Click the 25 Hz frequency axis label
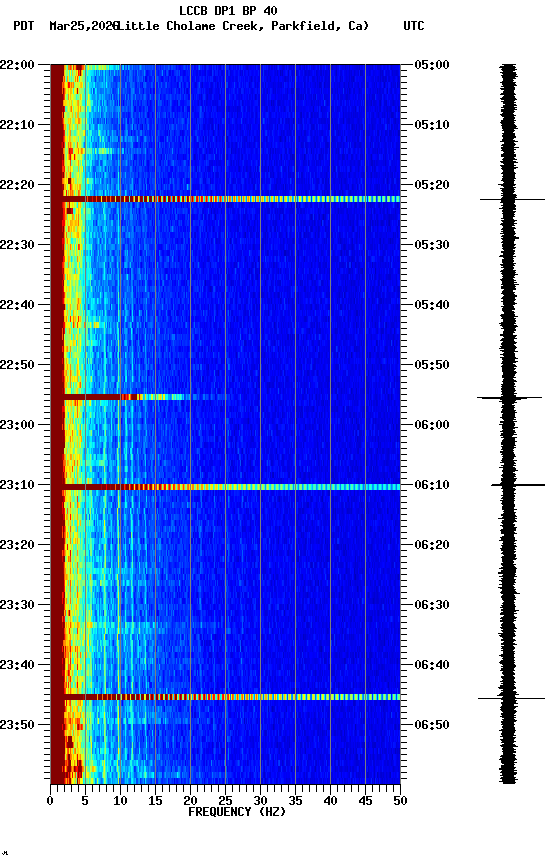This screenshot has height=864, width=552. tap(225, 801)
